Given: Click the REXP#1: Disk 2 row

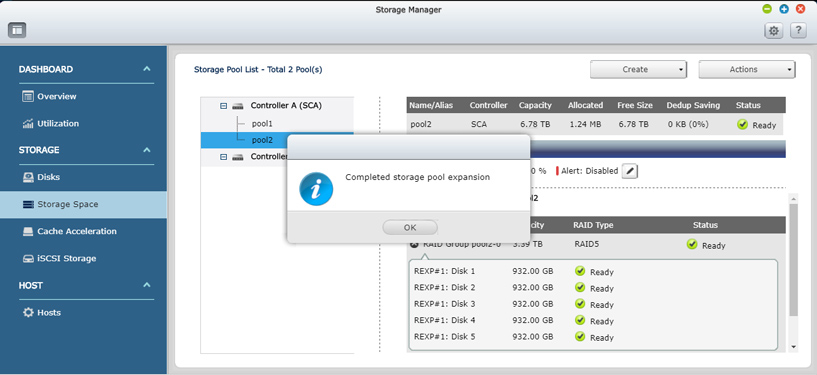Looking at the screenshot, I should (x=593, y=288).
